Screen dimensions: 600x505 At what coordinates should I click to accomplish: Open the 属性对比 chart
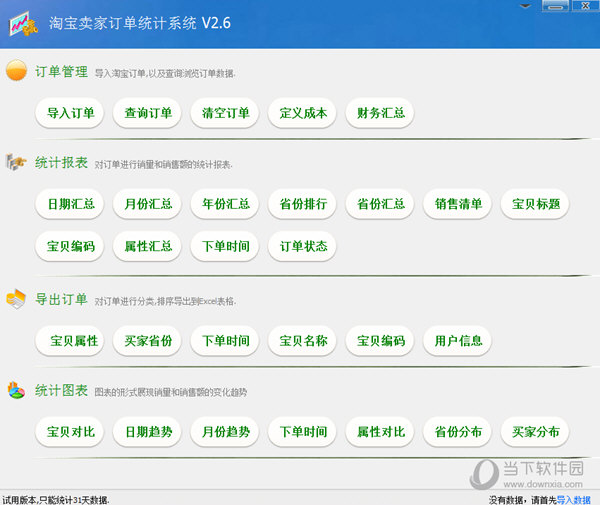pyautogui.click(x=380, y=432)
